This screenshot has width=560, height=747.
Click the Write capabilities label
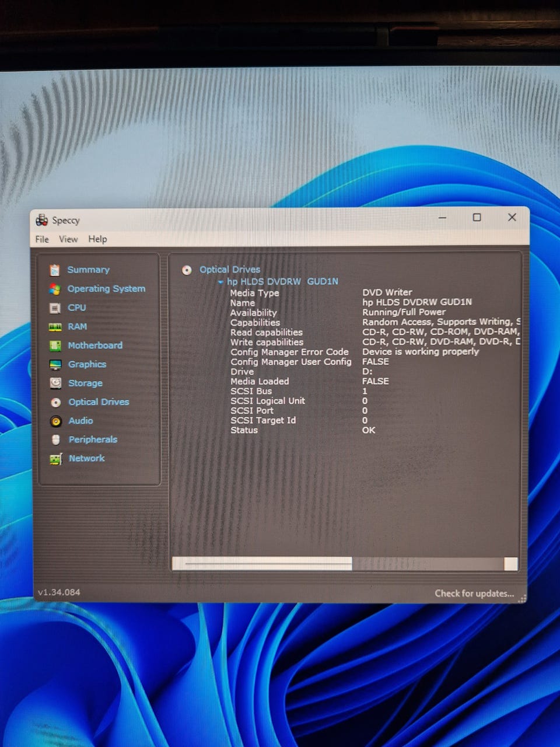click(x=267, y=342)
